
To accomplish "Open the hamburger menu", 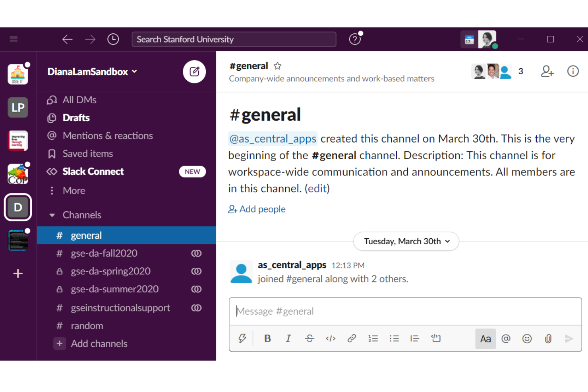I will tap(14, 39).
